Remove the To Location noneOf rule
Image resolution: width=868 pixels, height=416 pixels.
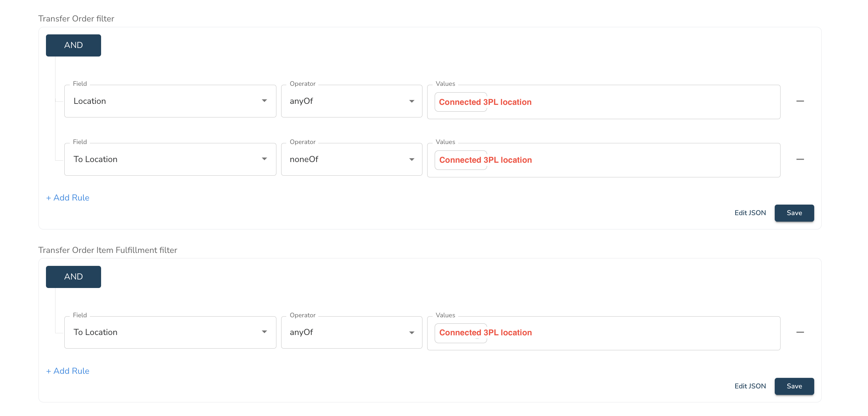click(800, 159)
